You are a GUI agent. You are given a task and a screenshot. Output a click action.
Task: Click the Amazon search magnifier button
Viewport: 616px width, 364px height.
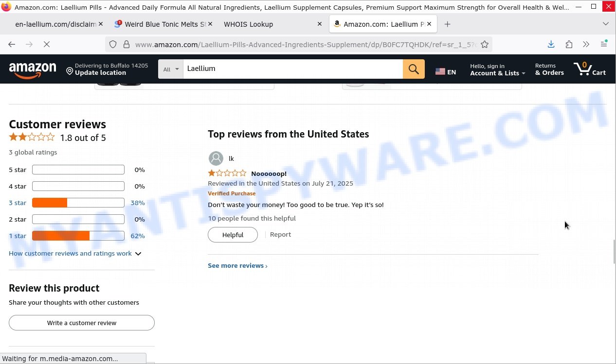[414, 69]
